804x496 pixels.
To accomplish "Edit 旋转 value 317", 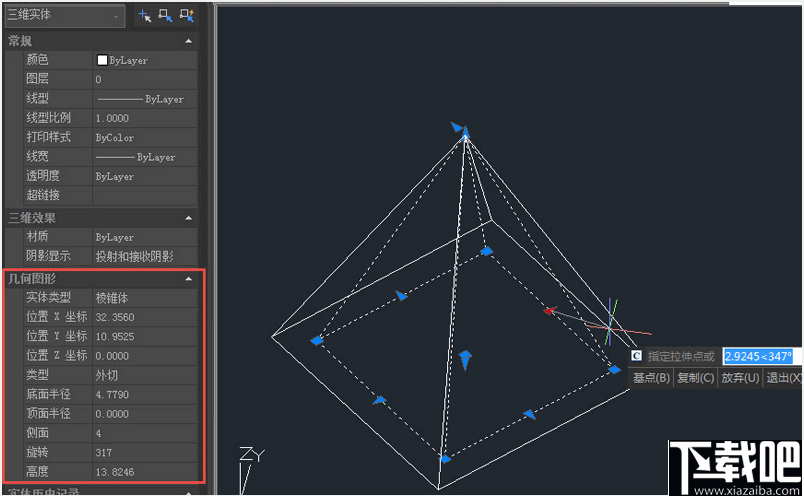I will (x=145, y=452).
